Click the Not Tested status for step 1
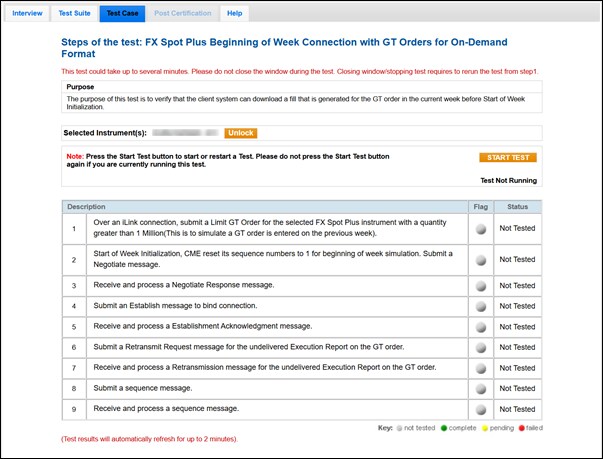Image resolution: width=603 pixels, height=459 pixels. pyautogui.click(x=517, y=229)
